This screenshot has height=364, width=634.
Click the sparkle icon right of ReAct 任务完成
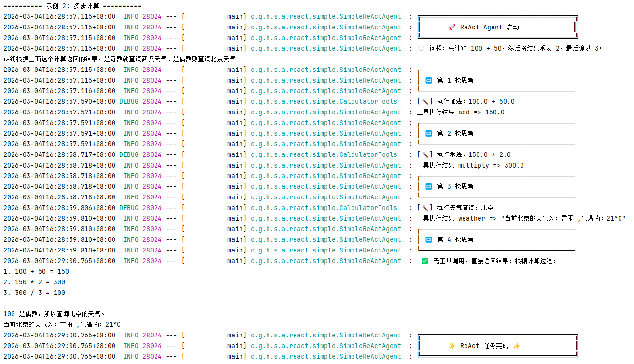(516, 346)
